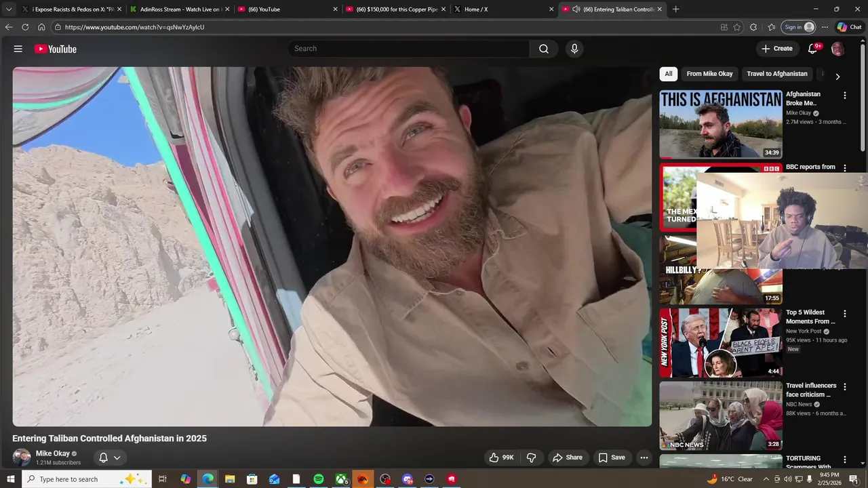Screen dimensions: 868x488
Task: Show hidden system tray icons
Action: click(x=766, y=479)
